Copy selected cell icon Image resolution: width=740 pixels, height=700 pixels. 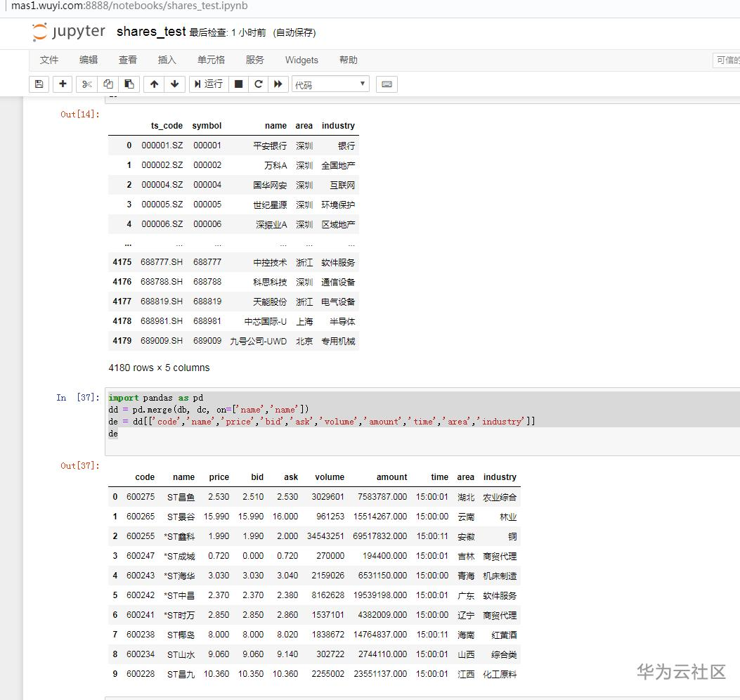click(108, 84)
